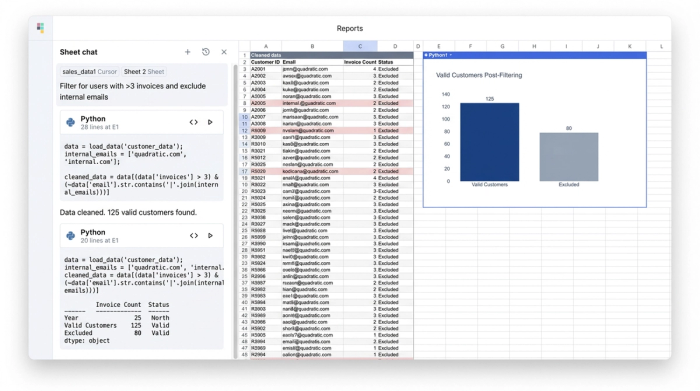Screen dimensions: 700x391
Task: Click Python logo in second code card
Action: [x=71, y=236]
